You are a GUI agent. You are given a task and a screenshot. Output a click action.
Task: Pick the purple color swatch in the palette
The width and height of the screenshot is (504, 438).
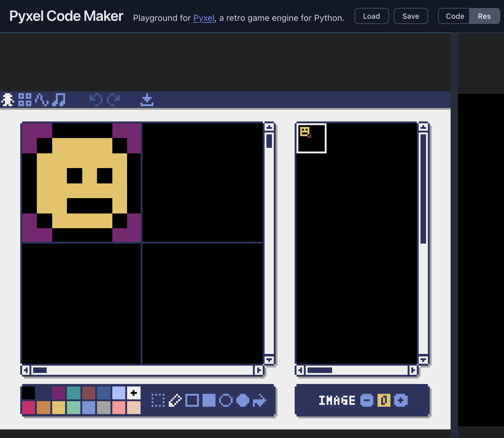point(59,392)
